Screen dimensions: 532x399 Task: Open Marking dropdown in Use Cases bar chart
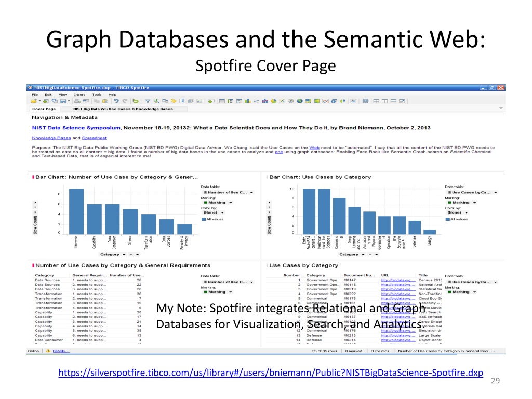point(462,203)
